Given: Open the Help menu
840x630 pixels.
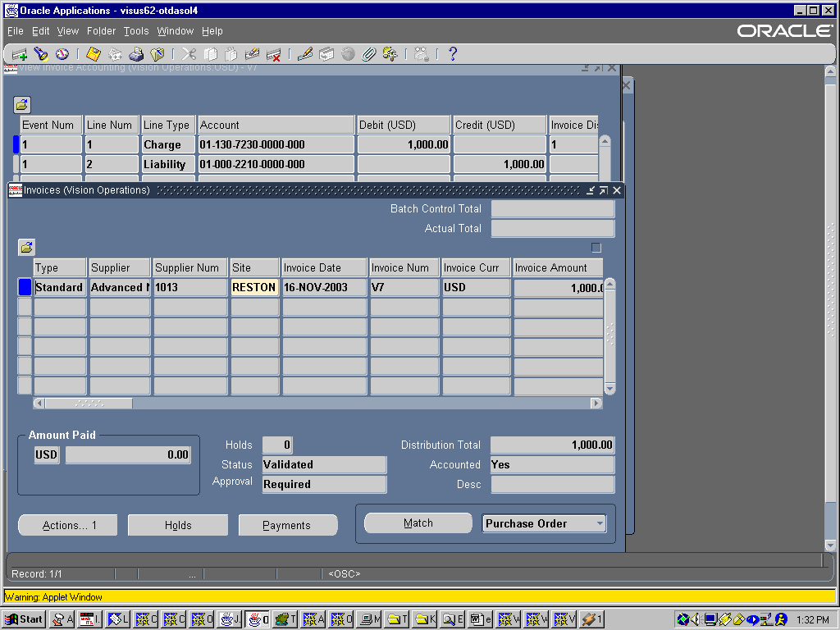Looking at the screenshot, I should (212, 31).
